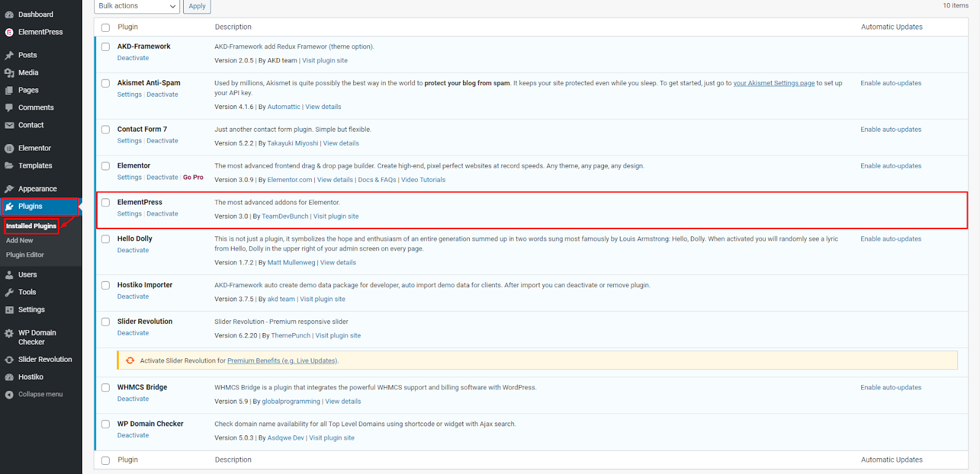Check the Akismet Anti-Spam checkbox

105,83
